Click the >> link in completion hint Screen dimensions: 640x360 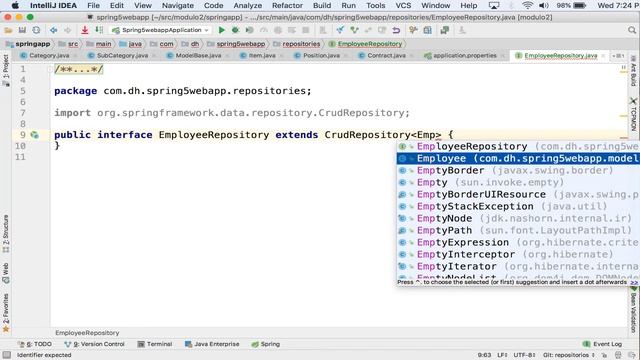(634, 282)
